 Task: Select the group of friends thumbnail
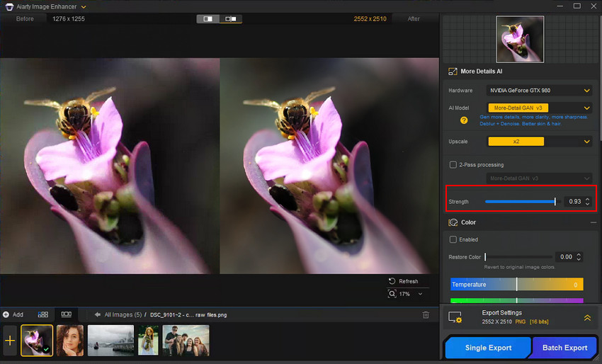coord(186,341)
